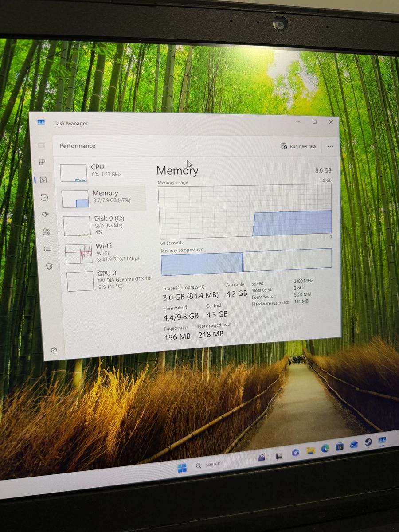Image resolution: width=399 pixels, height=532 pixels.
Task: Select the Wi-Fi performance item
Action: coord(106,252)
